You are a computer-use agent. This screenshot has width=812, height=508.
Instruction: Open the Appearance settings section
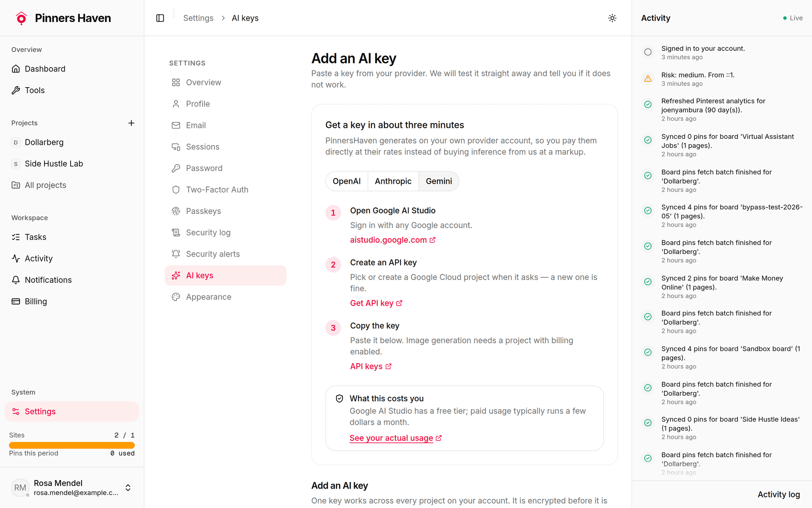click(x=225, y=297)
